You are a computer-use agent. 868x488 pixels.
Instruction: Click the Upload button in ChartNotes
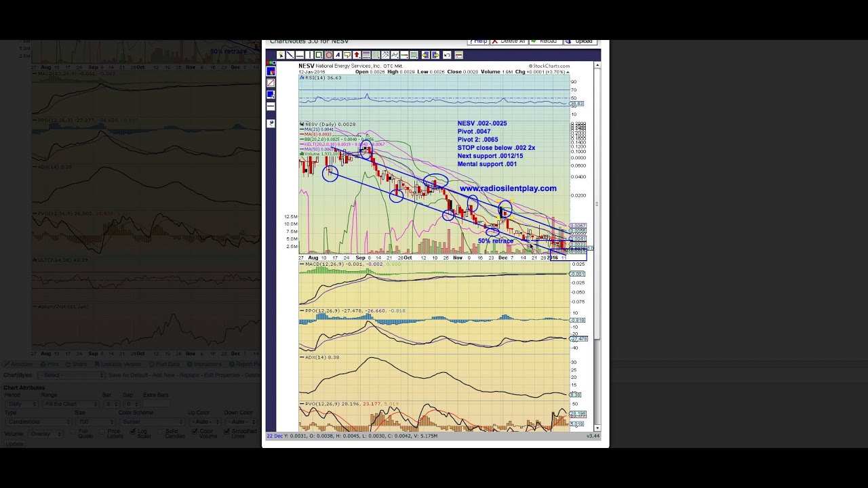pyautogui.click(x=580, y=41)
